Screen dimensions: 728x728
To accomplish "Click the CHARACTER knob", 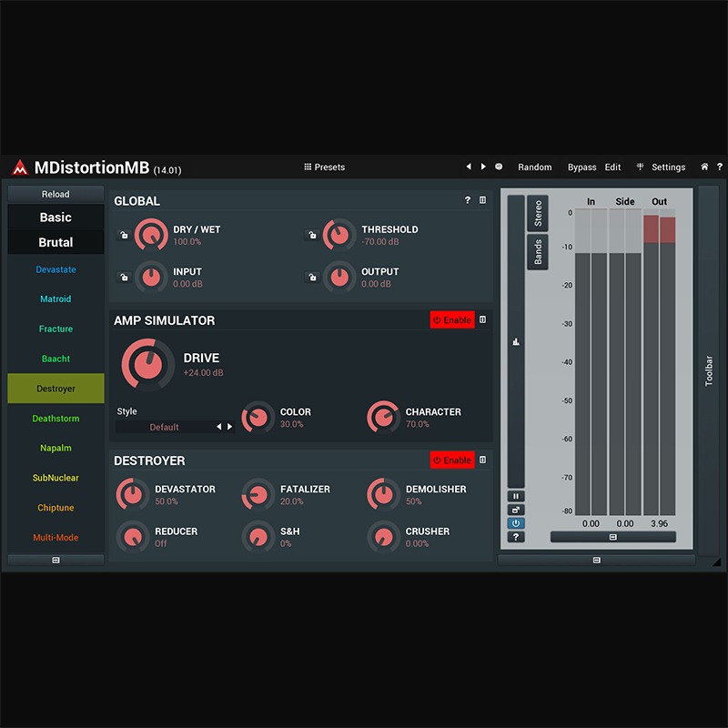I will point(383,418).
